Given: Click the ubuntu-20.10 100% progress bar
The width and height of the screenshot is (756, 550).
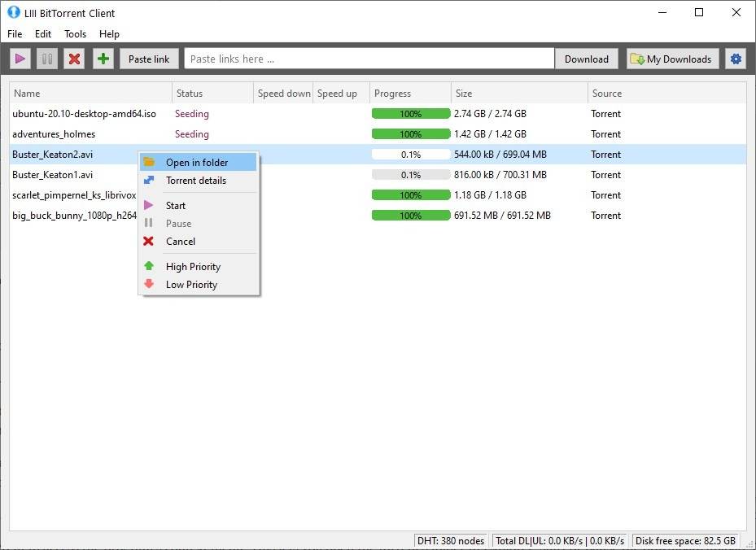Looking at the screenshot, I should click(411, 114).
